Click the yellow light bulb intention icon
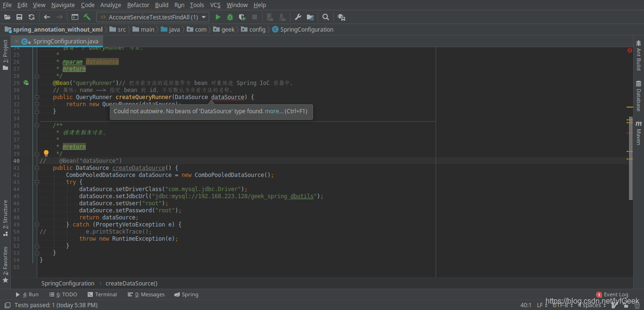The width and height of the screenshot is (644, 310). point(46,153)
